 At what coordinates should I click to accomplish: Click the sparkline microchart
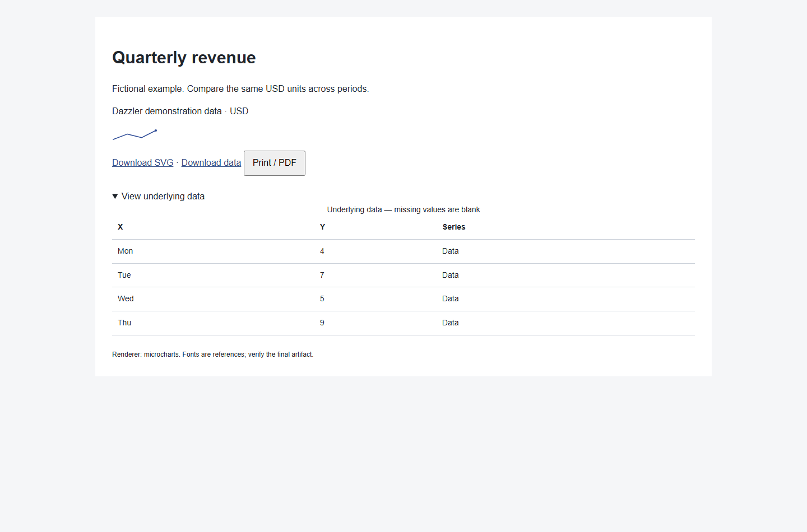pos(134,134)
